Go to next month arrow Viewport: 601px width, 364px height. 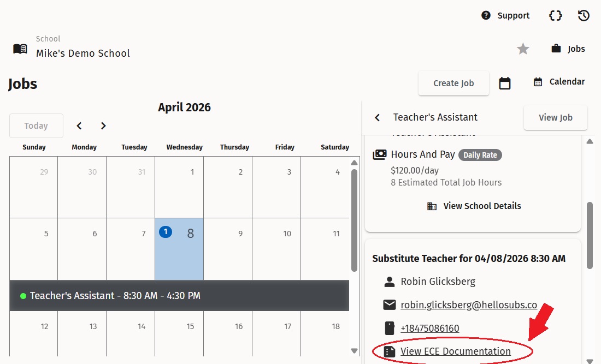(x=103, y=126)
